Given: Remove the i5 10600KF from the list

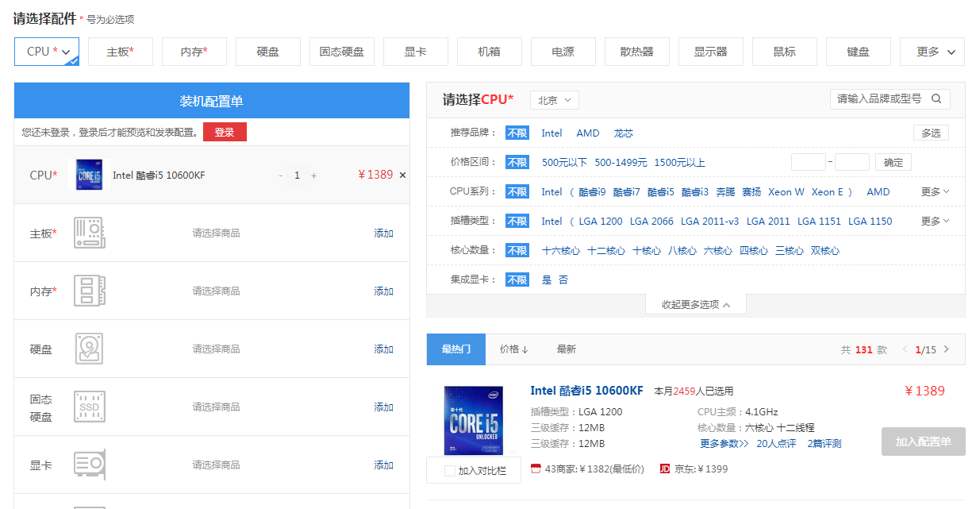Looking at the screenshot, I should pyautogui.click(x=402, y=175).
